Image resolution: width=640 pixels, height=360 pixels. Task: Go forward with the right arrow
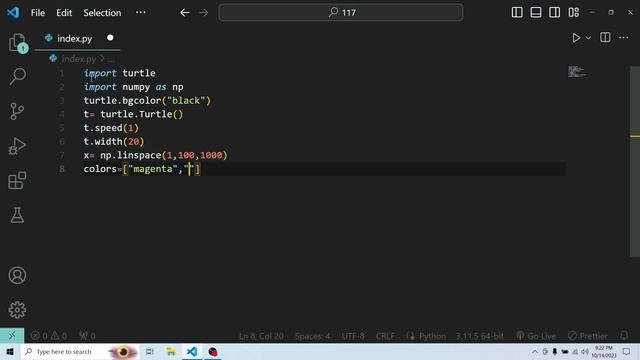coord(204,13)
